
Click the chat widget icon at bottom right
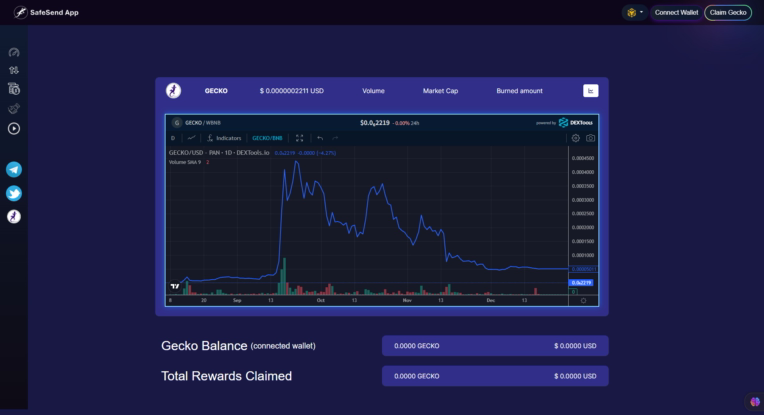(755, 402)
